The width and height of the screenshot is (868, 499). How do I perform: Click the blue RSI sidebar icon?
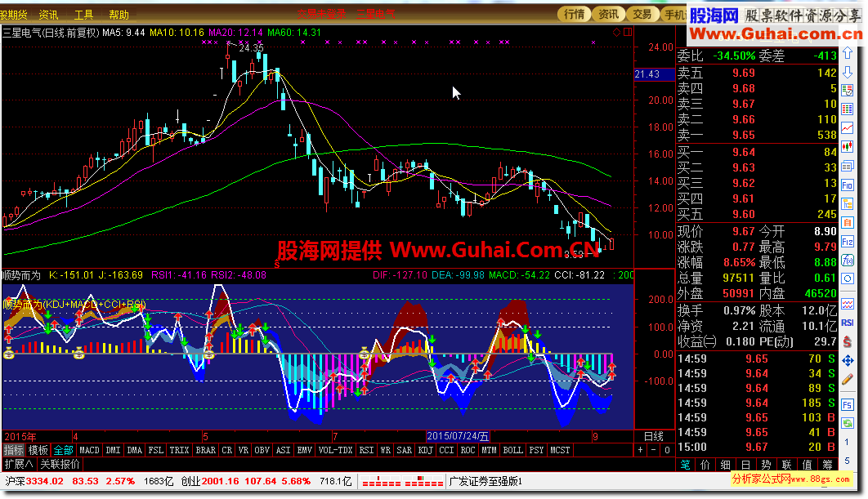(848, 323)
